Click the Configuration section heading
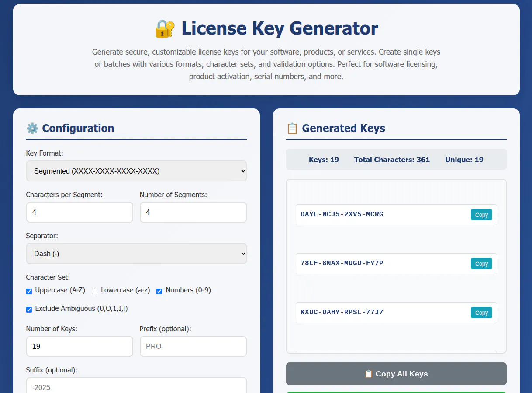This screenshot has height=393, width=532. [78, 128]
